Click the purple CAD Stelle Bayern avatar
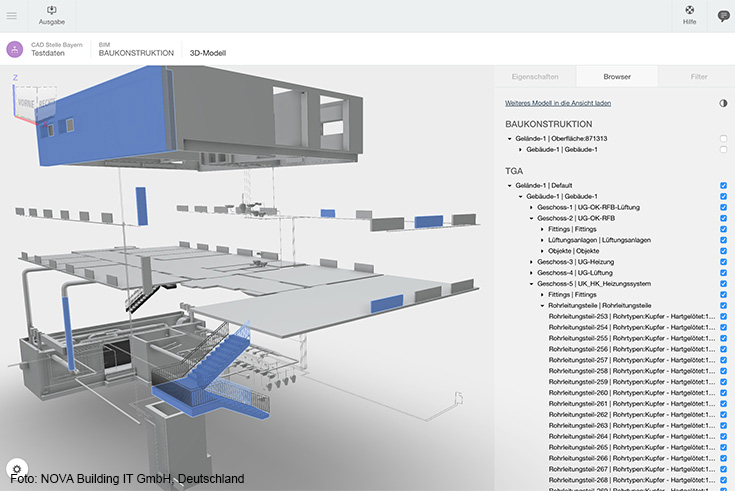Screen dimensions: 735x491 pyautogui.click(x=14, y=49)
